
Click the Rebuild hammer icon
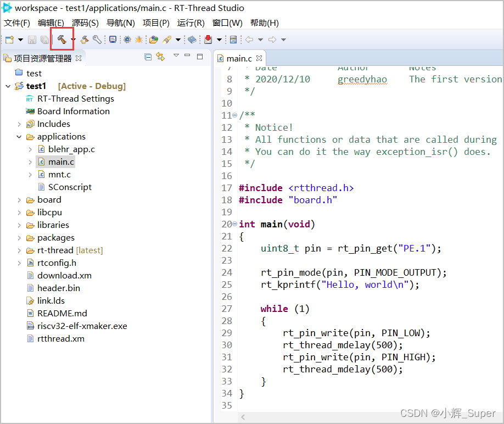coord(85,40)
